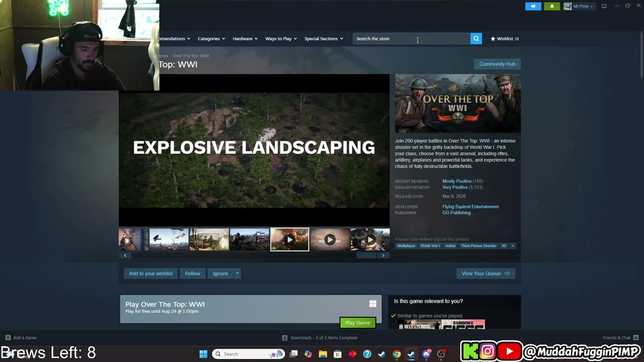Click the green Play Game button
Image resolution: width=644 pixels, height=362 pixels.
[x=358, y=323]
